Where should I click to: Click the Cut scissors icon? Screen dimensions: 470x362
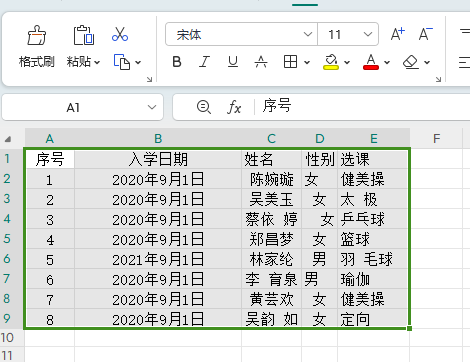[x=120, y=34]
